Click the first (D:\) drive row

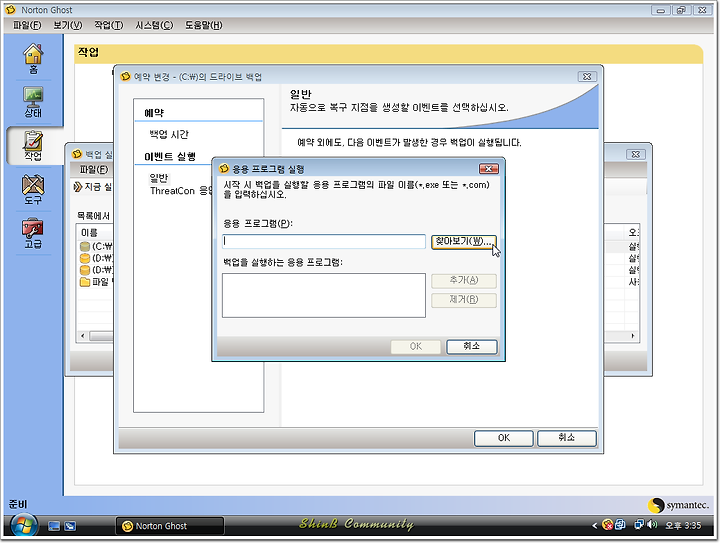[96, 258]
